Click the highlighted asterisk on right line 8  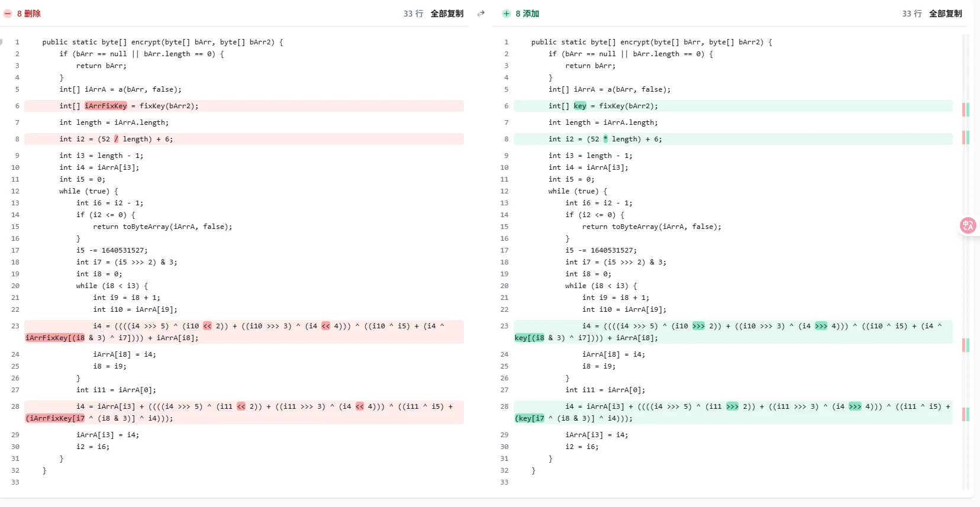pyautogui.click(x=605, y=139)
